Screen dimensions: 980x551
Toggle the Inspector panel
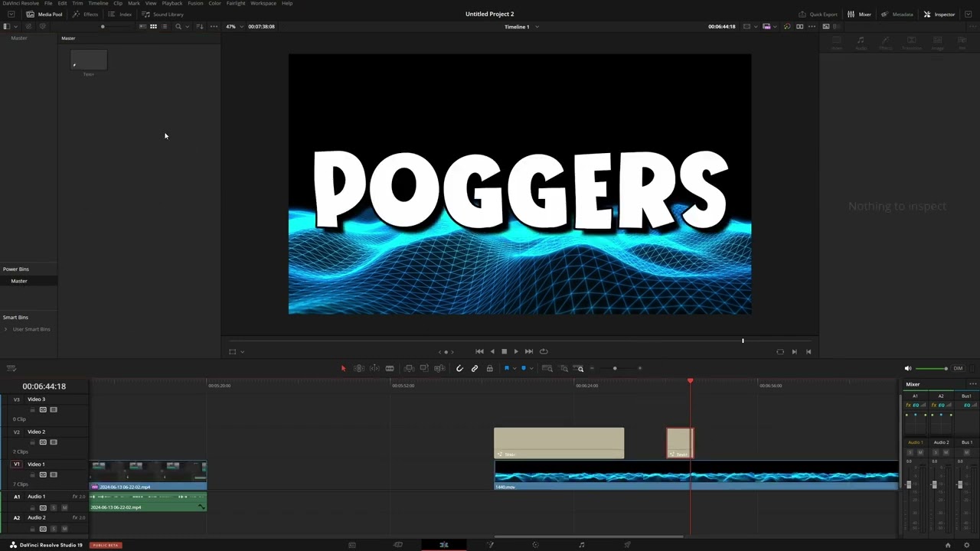pos(939,14)
